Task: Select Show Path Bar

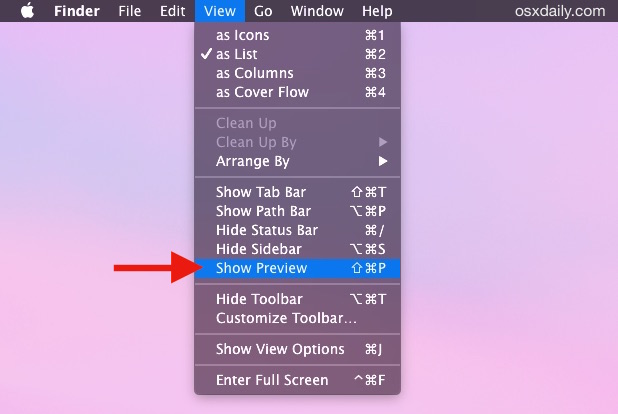Action: click(263, 211)
